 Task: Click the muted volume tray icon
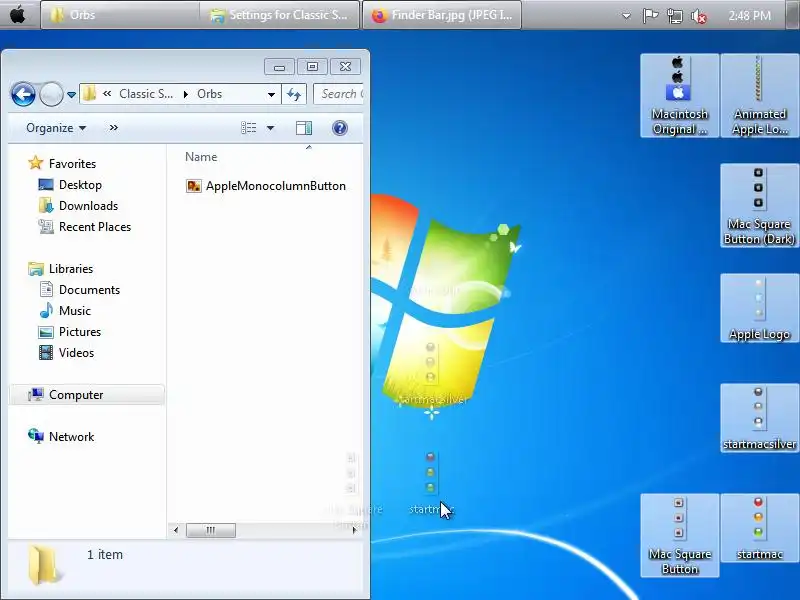[x=698, y=16]
